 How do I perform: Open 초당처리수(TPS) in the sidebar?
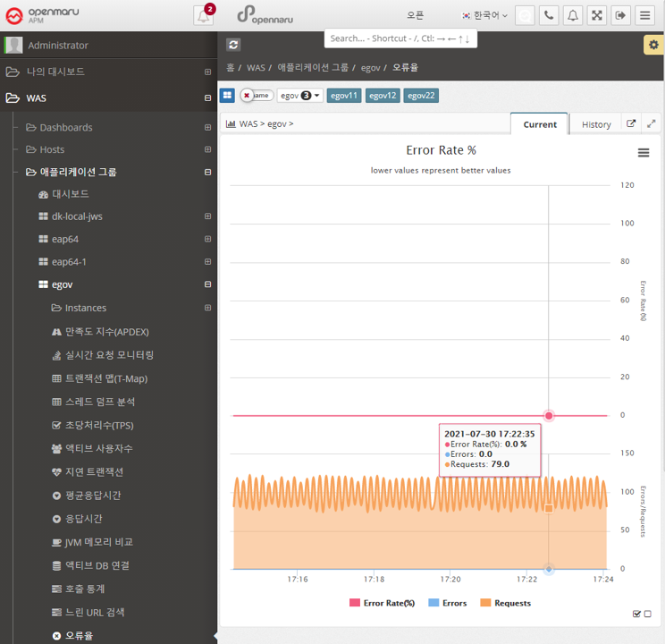pyautogui.click(x=98, y=425)
